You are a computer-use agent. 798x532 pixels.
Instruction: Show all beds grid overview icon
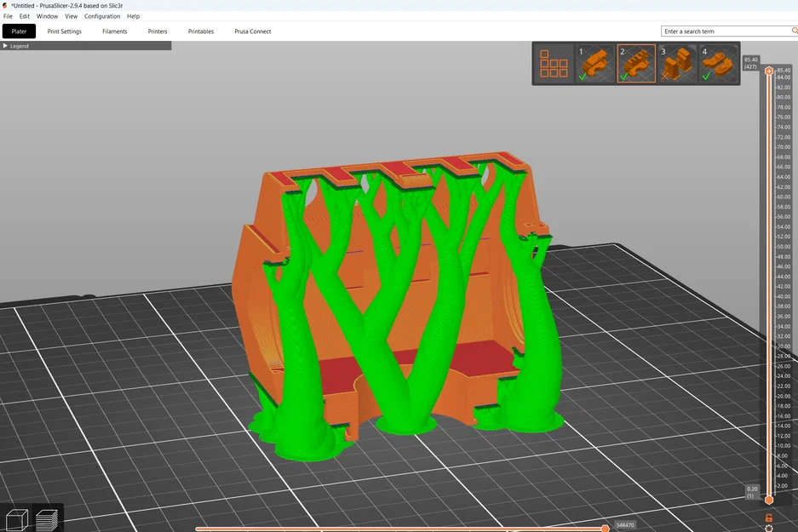(x=554, y=64)
